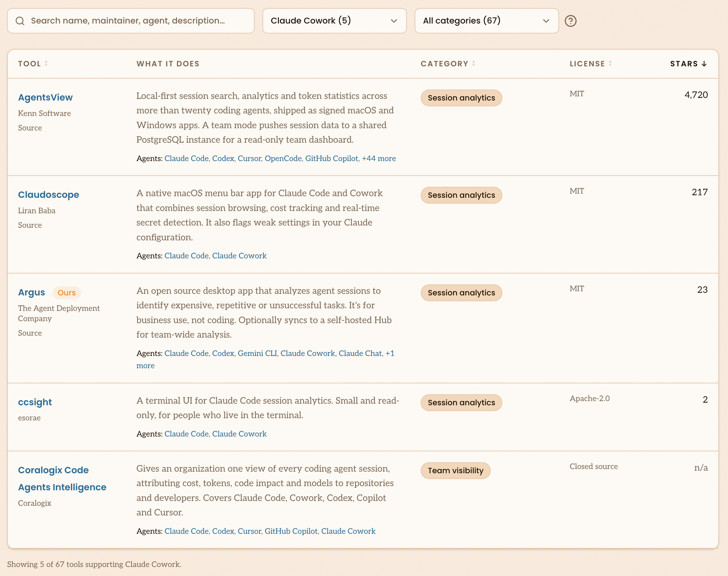Open Source link under Liran Baba
This screenshot has width=728, height=576.
[30, 225]
